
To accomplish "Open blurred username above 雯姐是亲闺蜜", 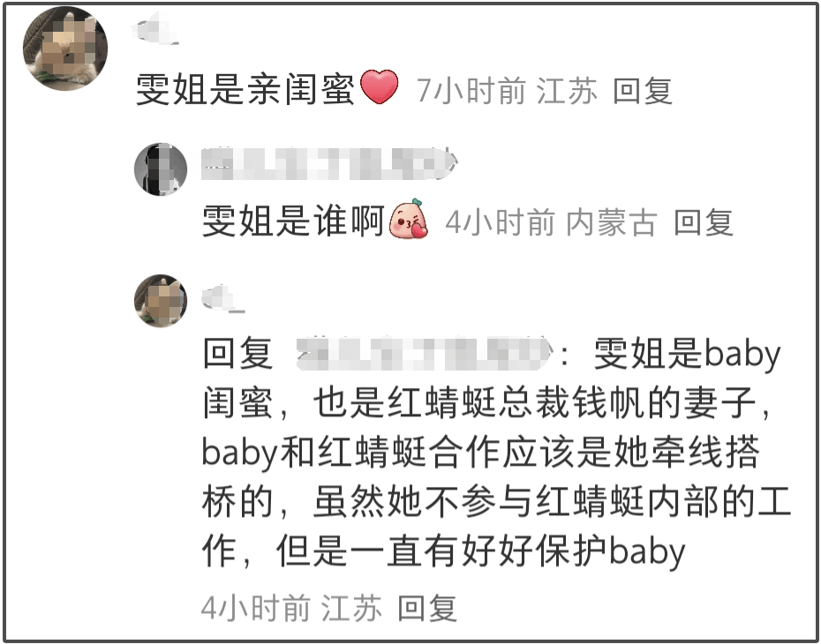I will pos(155,29).
